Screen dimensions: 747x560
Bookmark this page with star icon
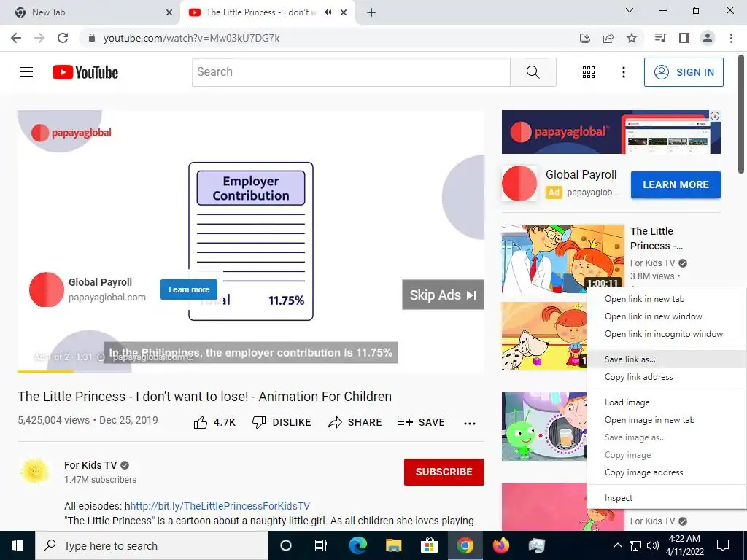click(631, 38)
